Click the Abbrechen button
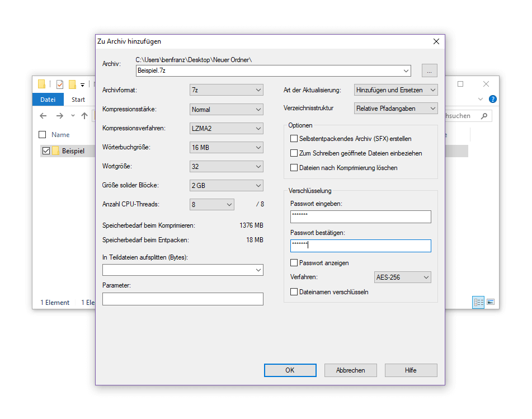This screenshot has height=419, width=532. [x=351, y=370]
